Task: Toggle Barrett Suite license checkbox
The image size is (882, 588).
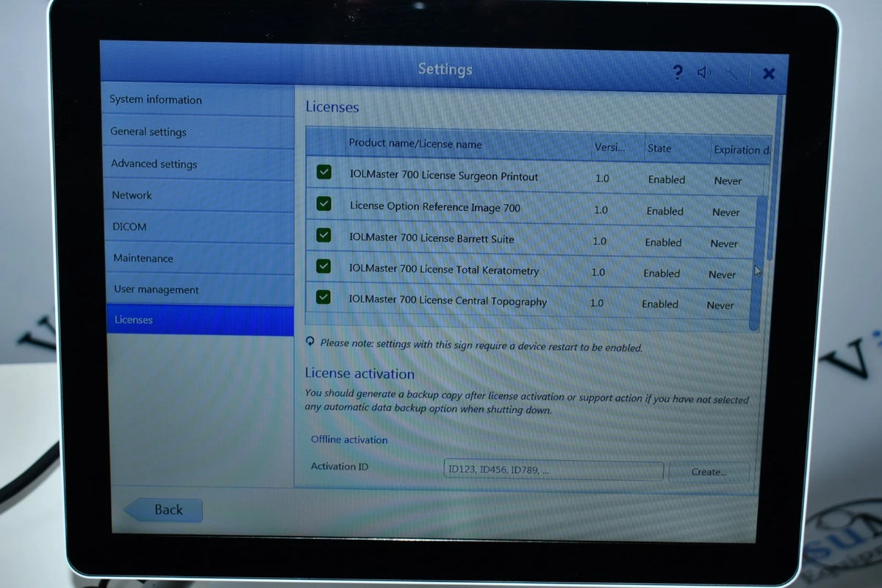Action: point(323,235)
